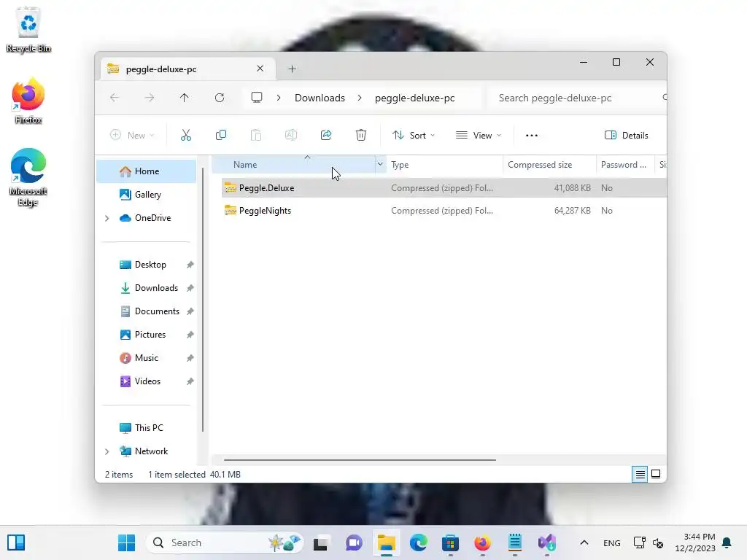The width and height of the screenshot is (747, 560).
Task: Click the pin next to Downloads
Action: click(190, 288)
